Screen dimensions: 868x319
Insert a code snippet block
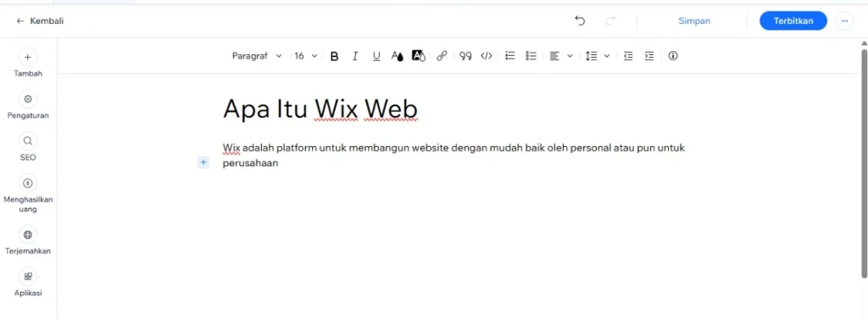click(486, 56)
